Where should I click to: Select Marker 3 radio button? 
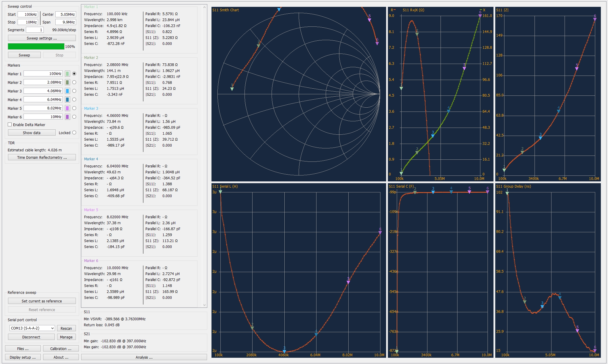pyautogui.click(x=74, y=91)
